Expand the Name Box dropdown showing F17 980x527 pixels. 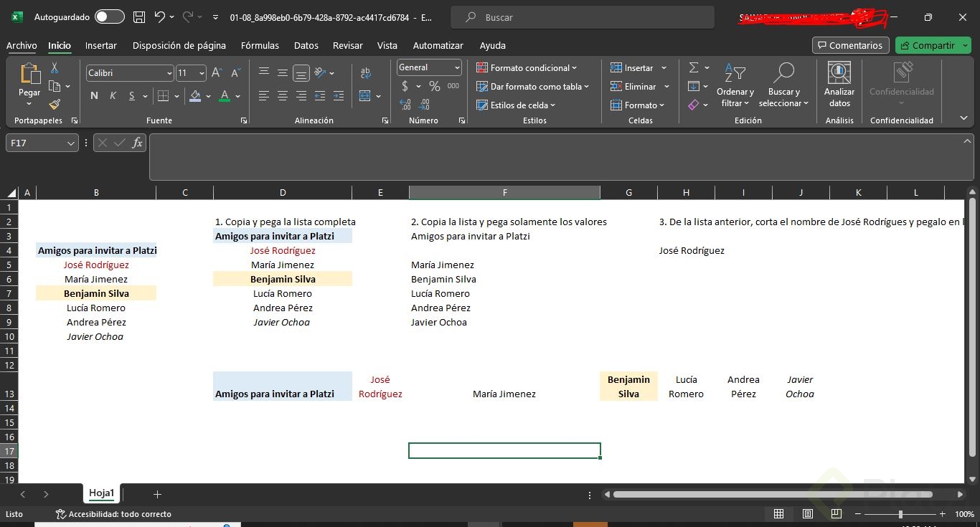(71, 143)
